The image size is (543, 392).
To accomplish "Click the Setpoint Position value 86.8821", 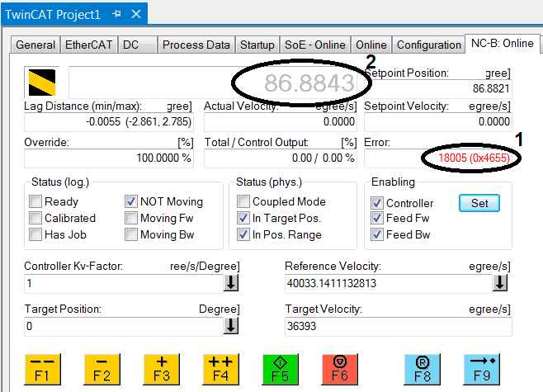I will pyautogui.click(x=491, y=88).
